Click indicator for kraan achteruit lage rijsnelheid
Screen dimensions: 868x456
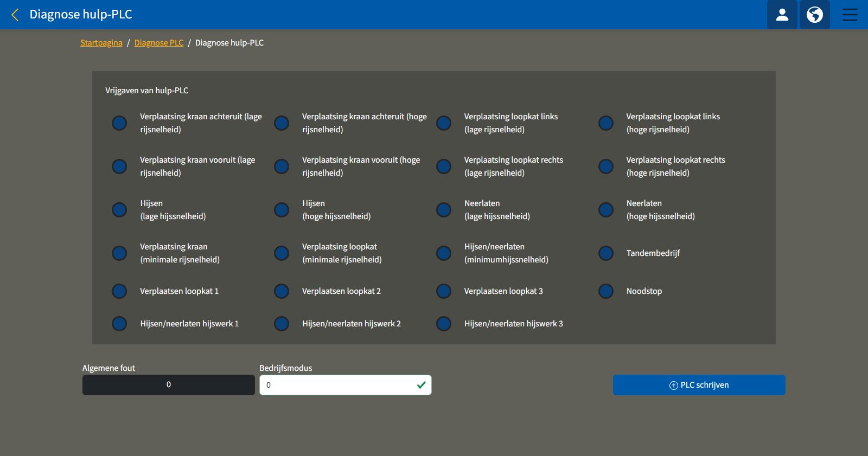click(x=119, y=123)
